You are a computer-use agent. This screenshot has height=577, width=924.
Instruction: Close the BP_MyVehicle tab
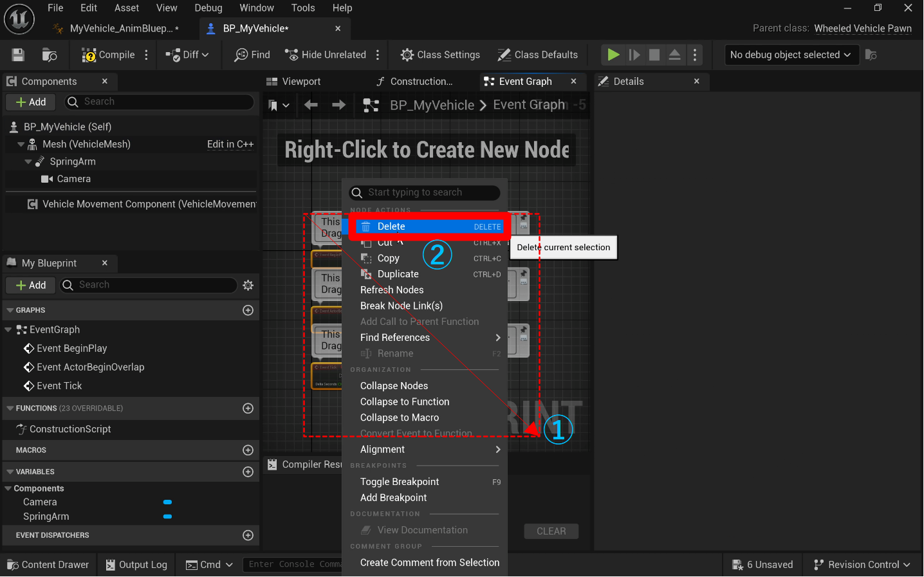pyautogui.click(x=338, y=28)
